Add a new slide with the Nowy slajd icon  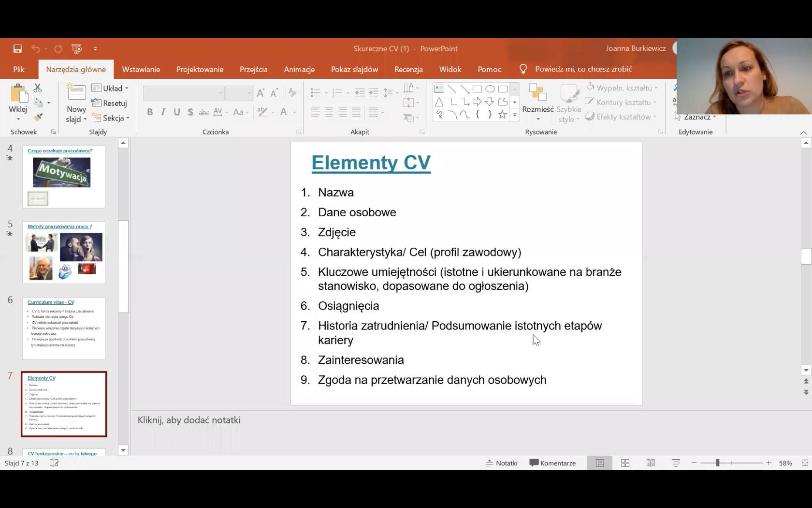click(x=76, y=92)
